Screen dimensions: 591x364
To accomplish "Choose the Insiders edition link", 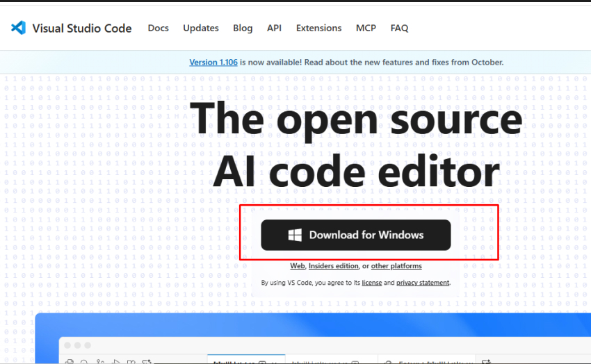I will [334, 266].
